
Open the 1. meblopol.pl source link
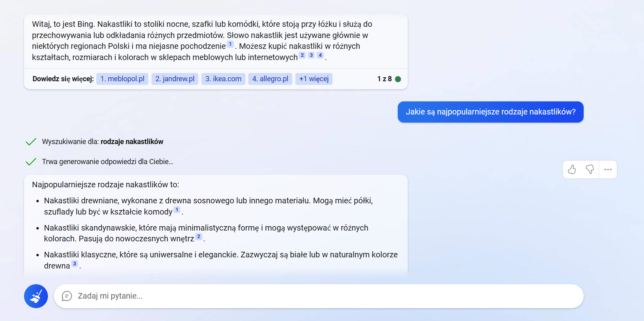[x=122, y=79]
